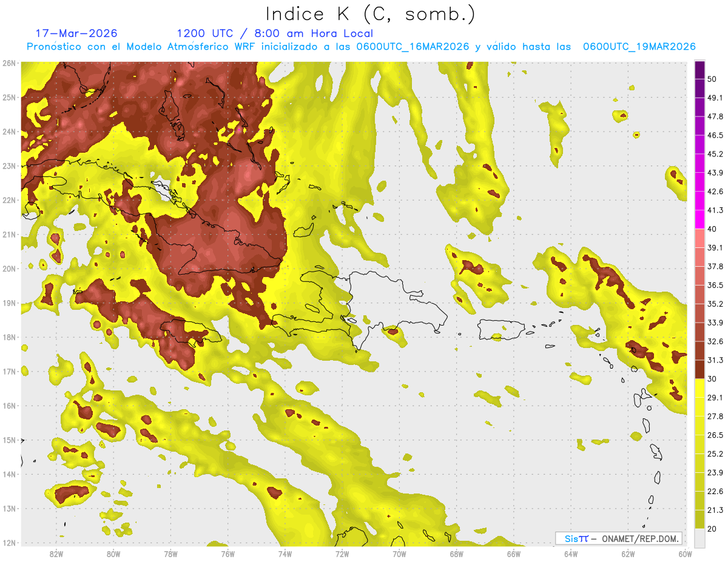Click colorbar value label '23.9'
Viewport: 728px width, 562px height.
pyautogui.click(x=715, y=473)
